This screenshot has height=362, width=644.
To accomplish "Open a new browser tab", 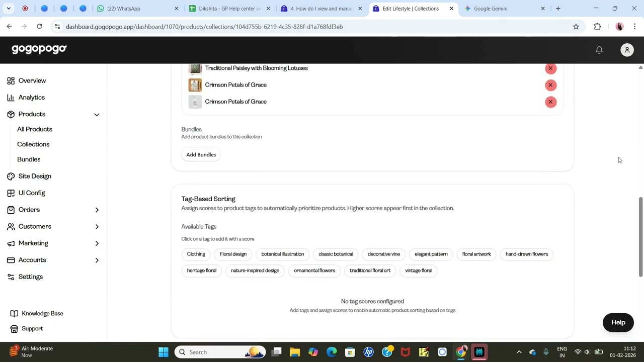I will (x=558, y=9).
